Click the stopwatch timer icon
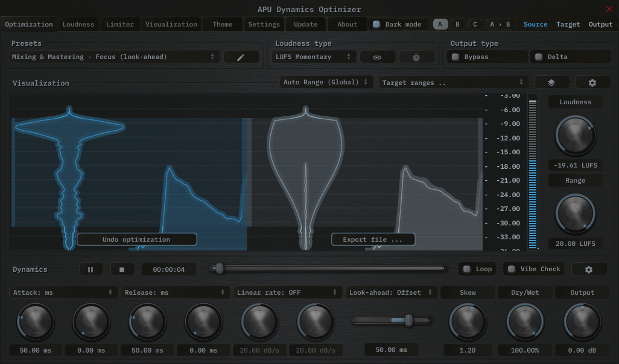Viewport: 619px width, 364px height. point(416,57)
